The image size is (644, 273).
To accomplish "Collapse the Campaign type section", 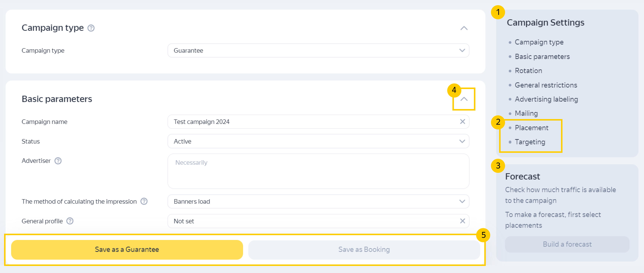I will click(x=464, y=28).
